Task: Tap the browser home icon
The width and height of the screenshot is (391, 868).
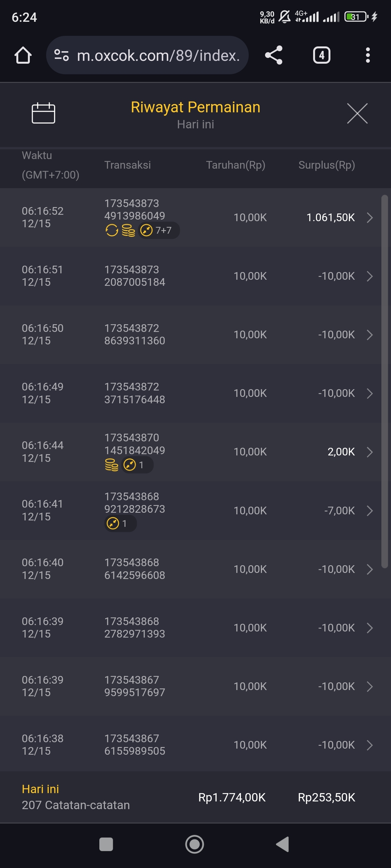Action: tap(23, 55)
